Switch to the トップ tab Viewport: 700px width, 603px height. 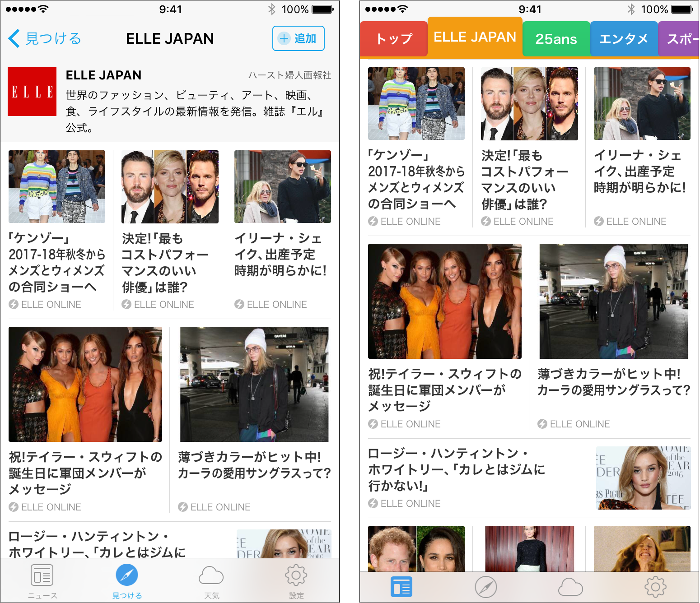[x=394, y=39]
